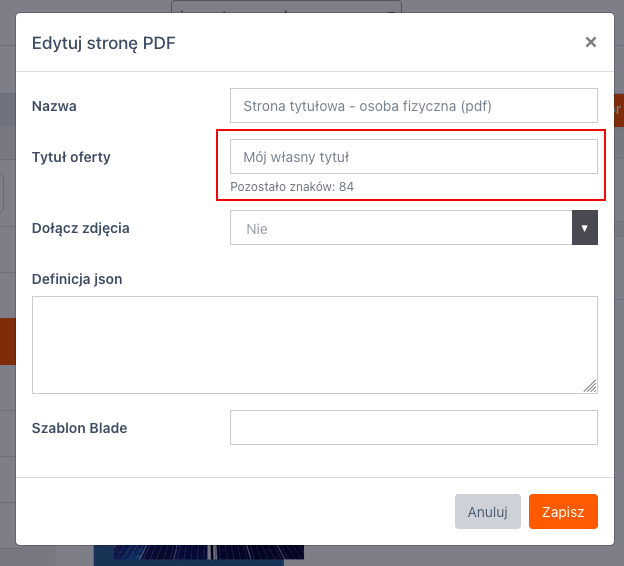Click the Definicja json label
This screenshot has height=566, width=624.
click(77, 279)
